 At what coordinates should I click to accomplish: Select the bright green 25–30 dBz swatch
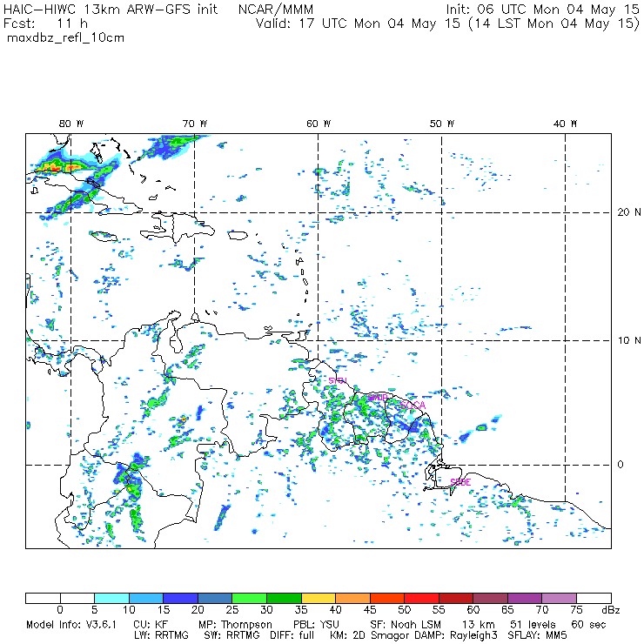tap(249, 598)
